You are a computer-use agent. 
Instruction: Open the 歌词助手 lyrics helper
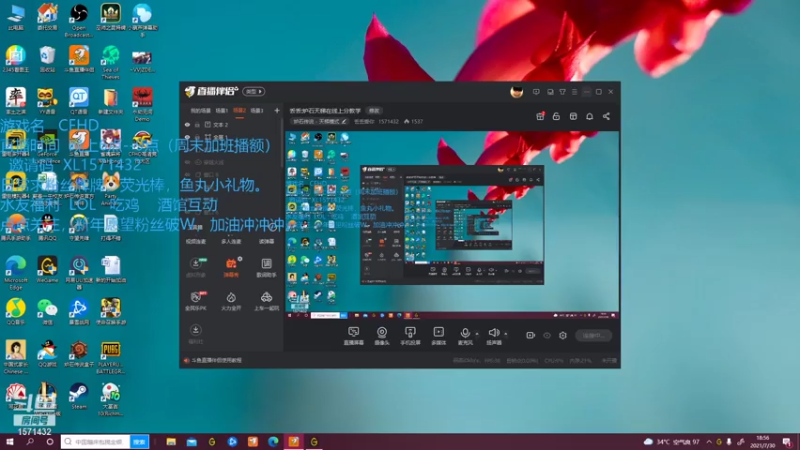pyautogui.click(x=266, y=267)
